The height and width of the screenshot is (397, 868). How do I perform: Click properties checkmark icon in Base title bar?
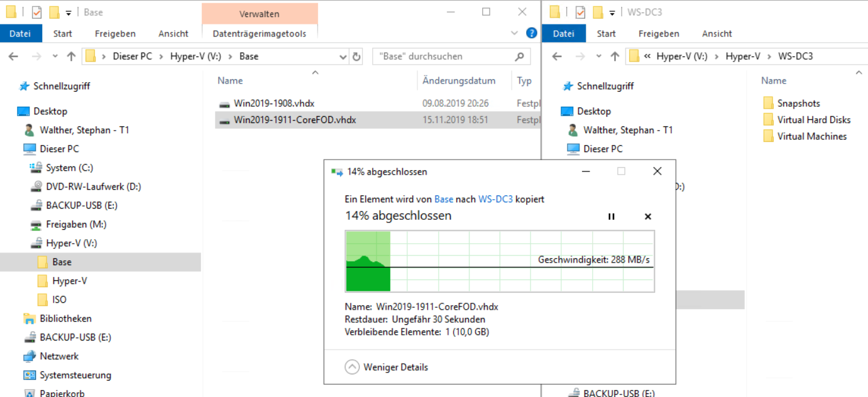(x=36, y=12)
